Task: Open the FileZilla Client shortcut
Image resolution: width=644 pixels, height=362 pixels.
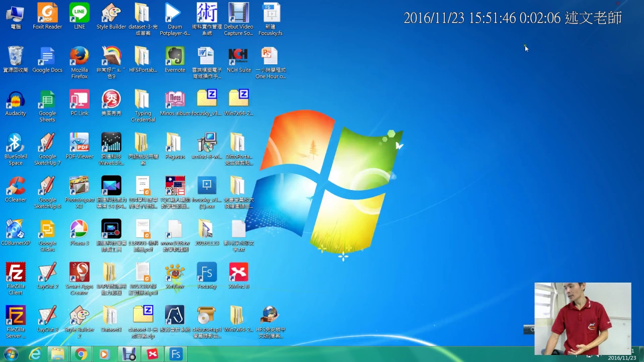Action: pyautogui.click(x=16, y=279)
